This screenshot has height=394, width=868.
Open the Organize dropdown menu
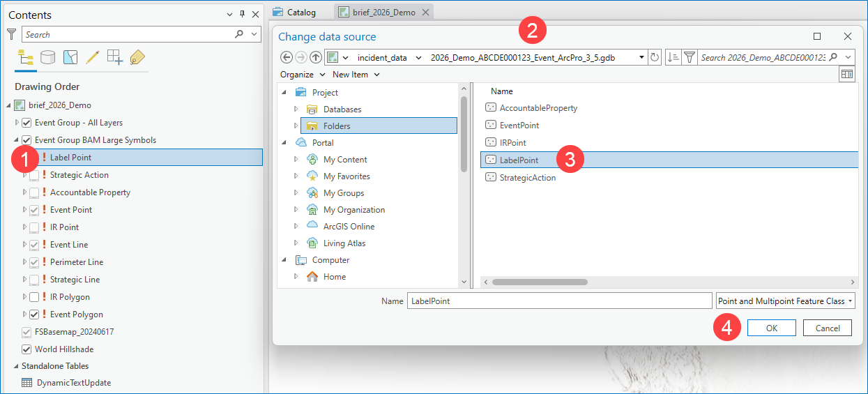pos(303,75)
